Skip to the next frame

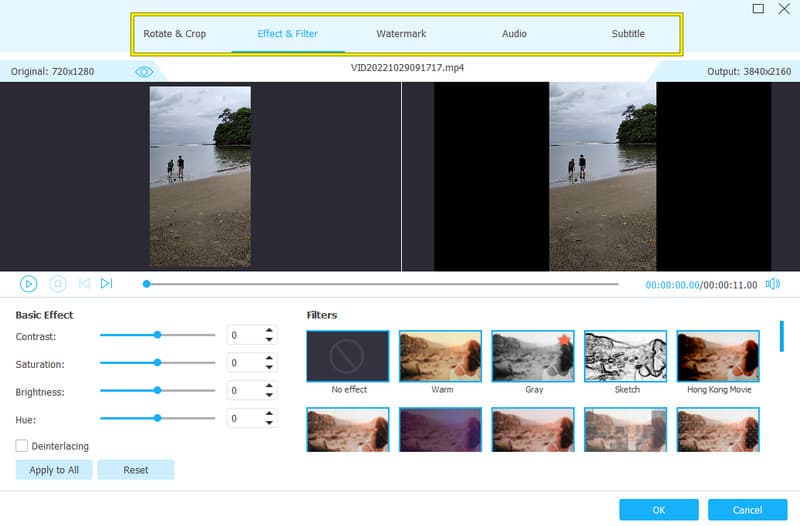click(x=107, y=284)
